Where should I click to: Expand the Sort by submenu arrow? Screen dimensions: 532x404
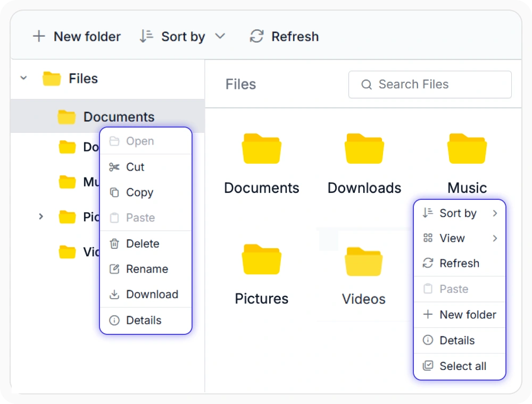pyautogui.click(x=495, y=213)
